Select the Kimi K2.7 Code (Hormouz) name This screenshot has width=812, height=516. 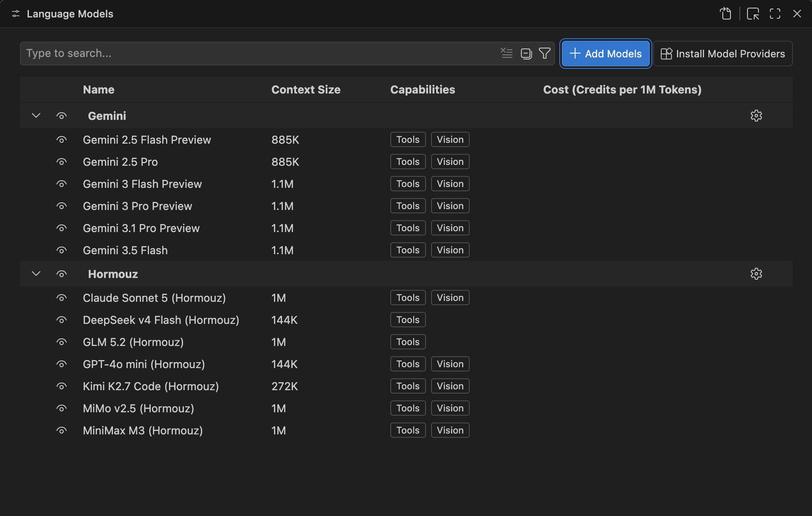151,386
